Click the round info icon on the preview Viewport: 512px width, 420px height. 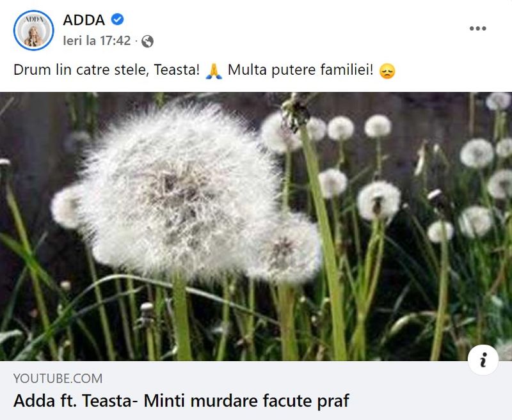pos(483,359)
